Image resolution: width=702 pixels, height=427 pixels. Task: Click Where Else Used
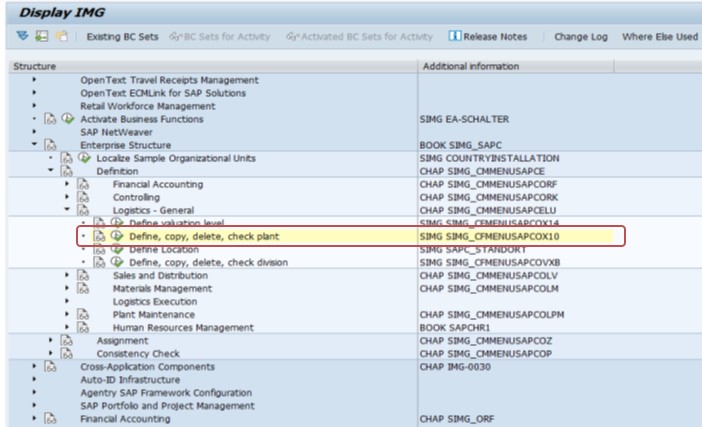pyautogui.click(x=659, y=37)
